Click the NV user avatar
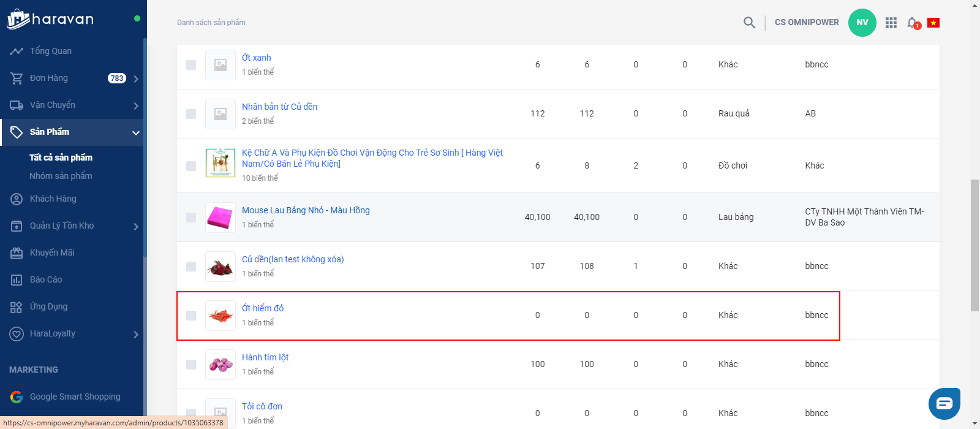The width and height of the screenshot is (980, 429). (862, 23)
